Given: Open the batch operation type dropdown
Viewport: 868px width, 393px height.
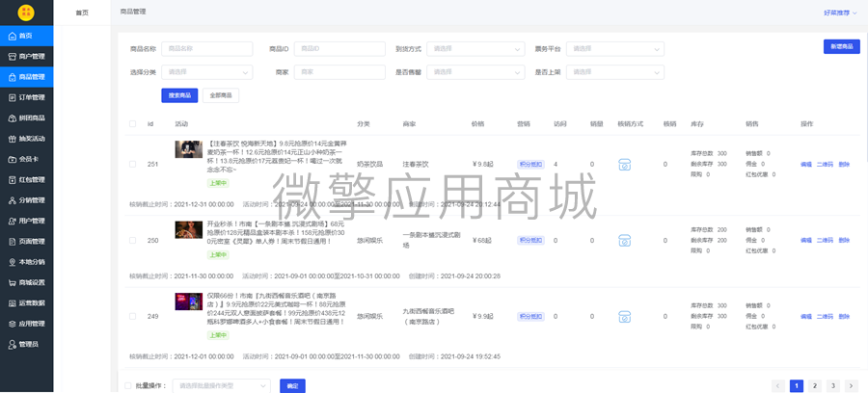Looking at the screenshot, I should pyautogui.click(x=222, y=386).
